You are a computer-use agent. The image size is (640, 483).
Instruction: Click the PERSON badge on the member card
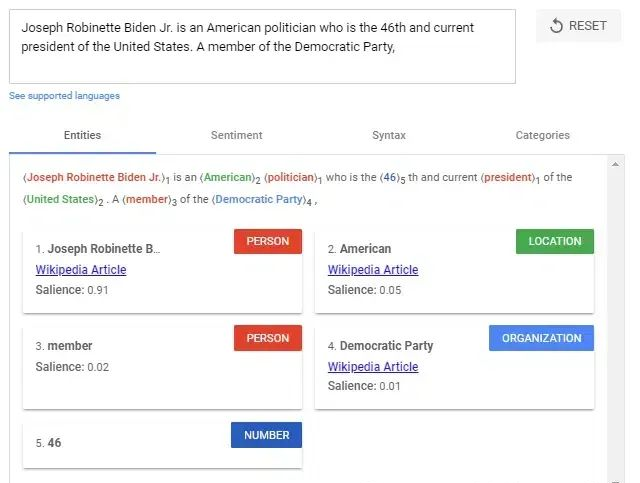point(268,338)
